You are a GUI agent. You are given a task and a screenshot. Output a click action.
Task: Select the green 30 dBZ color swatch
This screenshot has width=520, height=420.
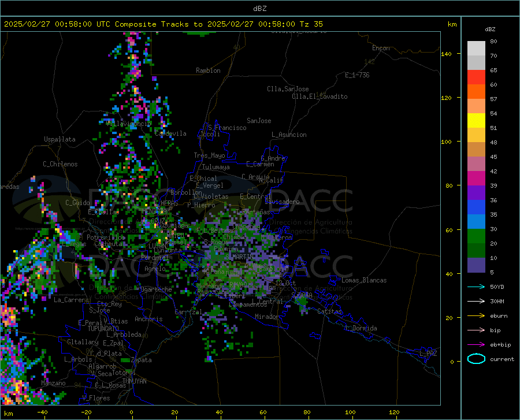tap(476, 236)
